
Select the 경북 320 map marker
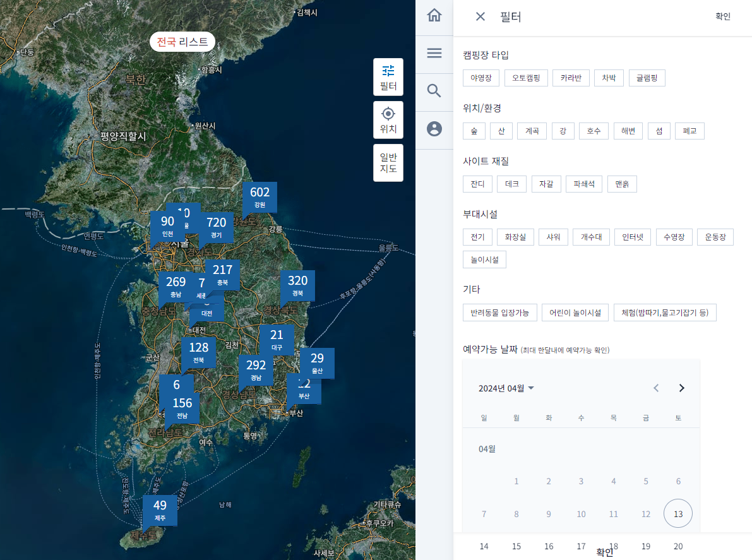297,286
